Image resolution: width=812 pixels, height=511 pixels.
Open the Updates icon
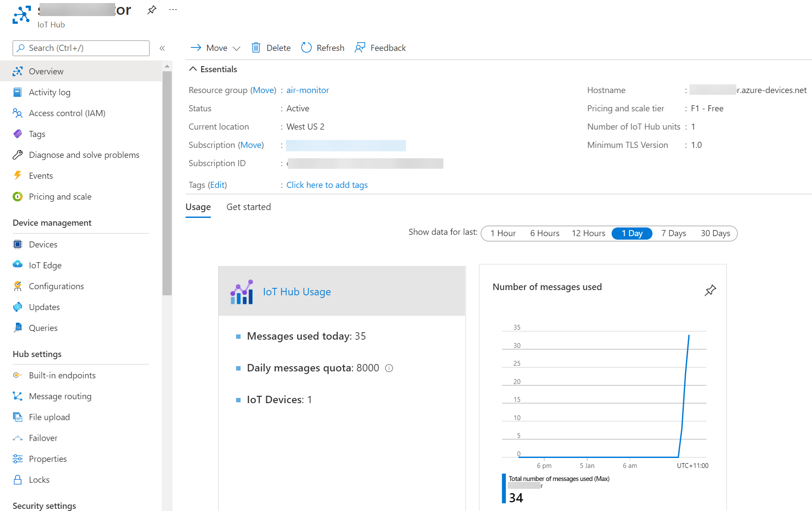(x=17, y=307)
